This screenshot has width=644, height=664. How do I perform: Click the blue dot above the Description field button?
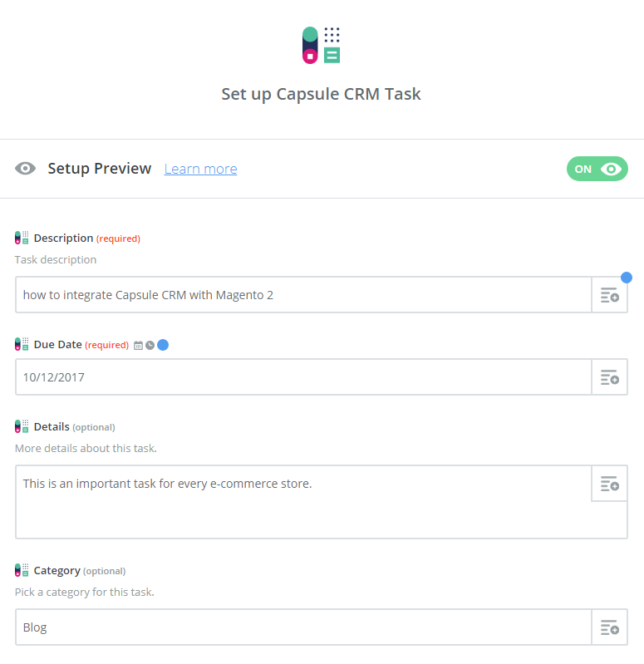click(x=626, y=277)
